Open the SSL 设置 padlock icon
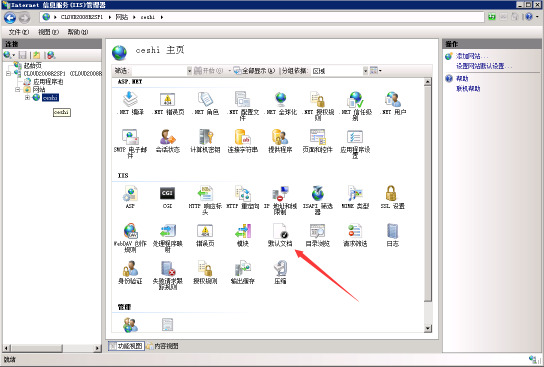This screenshot has width=544, height=367. click(x=392, y=197)
